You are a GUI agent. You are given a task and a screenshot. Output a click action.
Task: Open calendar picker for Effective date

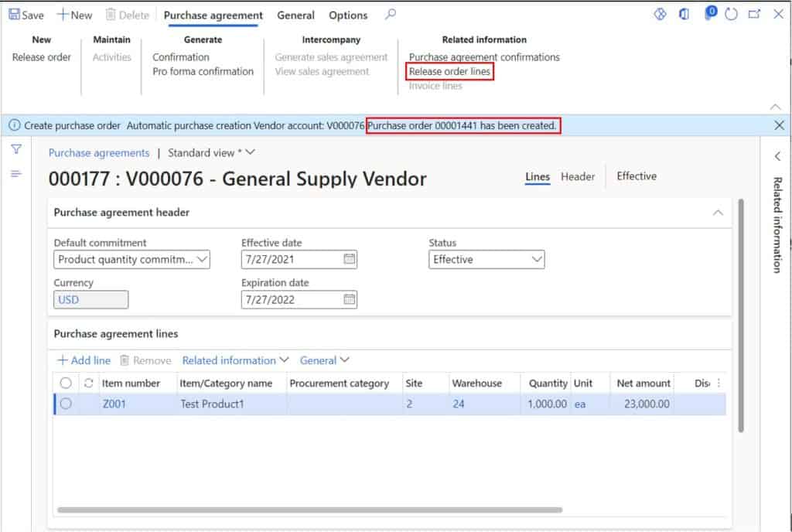point(347,259)
